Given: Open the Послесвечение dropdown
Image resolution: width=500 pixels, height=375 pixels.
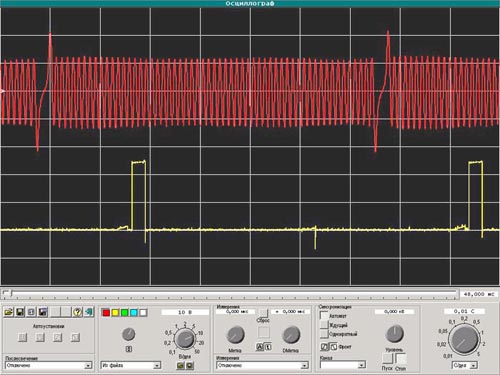Looking at the screenshot, I should 49,366.
